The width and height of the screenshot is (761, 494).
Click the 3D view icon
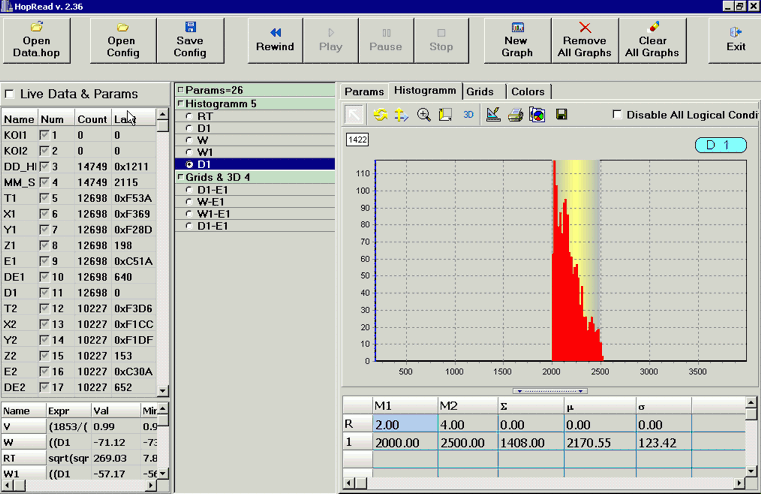click(468, 115)
